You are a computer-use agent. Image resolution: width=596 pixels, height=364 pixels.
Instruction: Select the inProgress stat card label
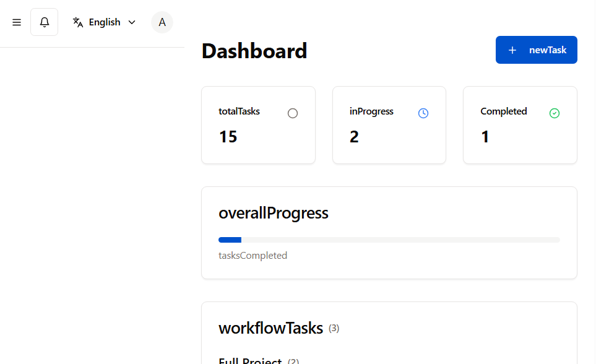point(371,111)
